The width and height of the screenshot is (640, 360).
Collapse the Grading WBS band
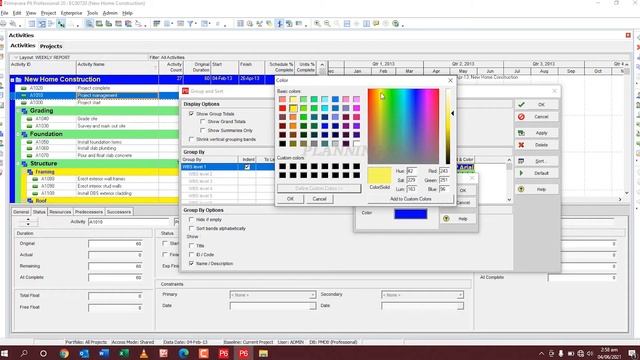[x=18, y=111]
